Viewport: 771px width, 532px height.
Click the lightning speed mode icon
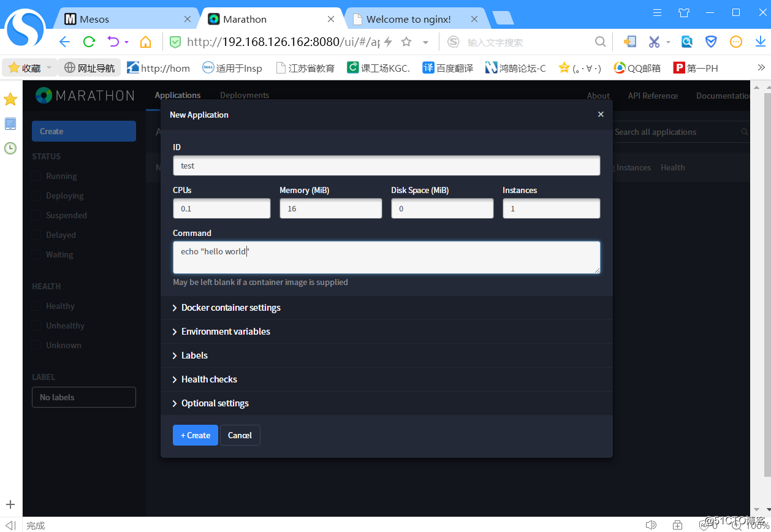pyautogui.click(x=388, y=42)
